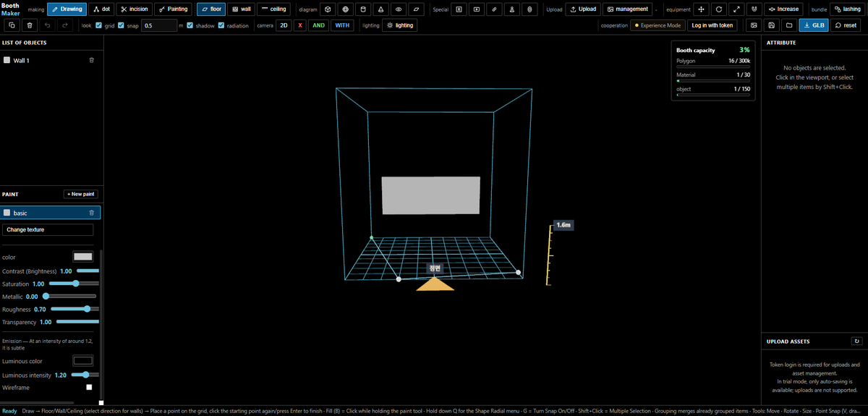Screen dimensions: 868x416
Task: Click the Upload button
Action: coord(583,9)
